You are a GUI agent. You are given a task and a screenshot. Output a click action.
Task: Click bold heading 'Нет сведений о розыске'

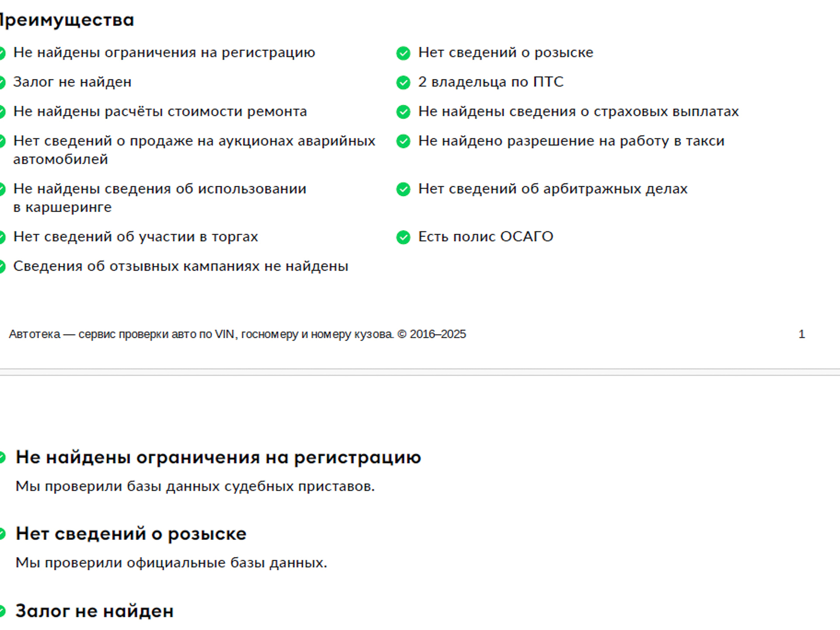[x=131, y=534]
